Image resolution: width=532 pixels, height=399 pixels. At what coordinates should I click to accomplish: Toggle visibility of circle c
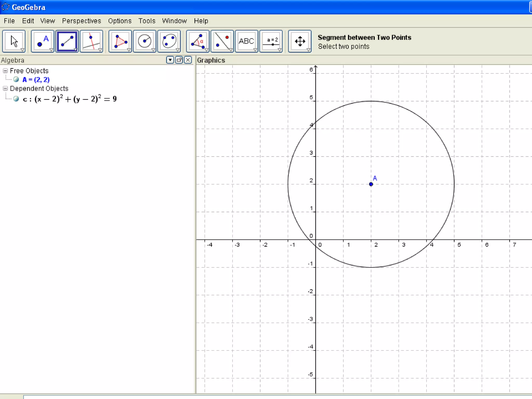tap(16, 99)
